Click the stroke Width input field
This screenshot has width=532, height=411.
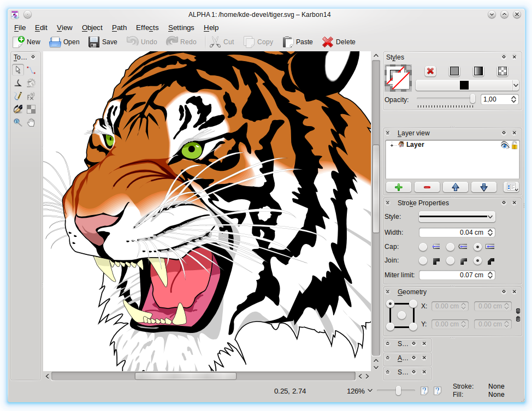[457, 233]
